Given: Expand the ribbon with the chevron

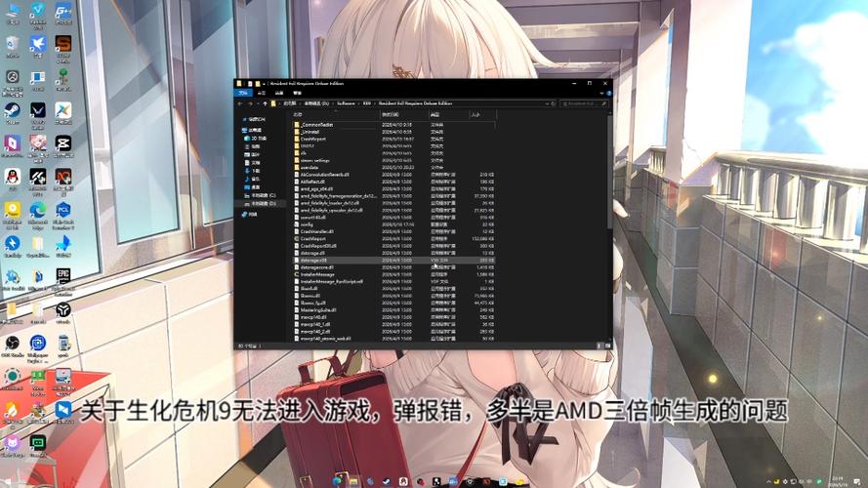Looking at the screenshot, I should [601, 93].
